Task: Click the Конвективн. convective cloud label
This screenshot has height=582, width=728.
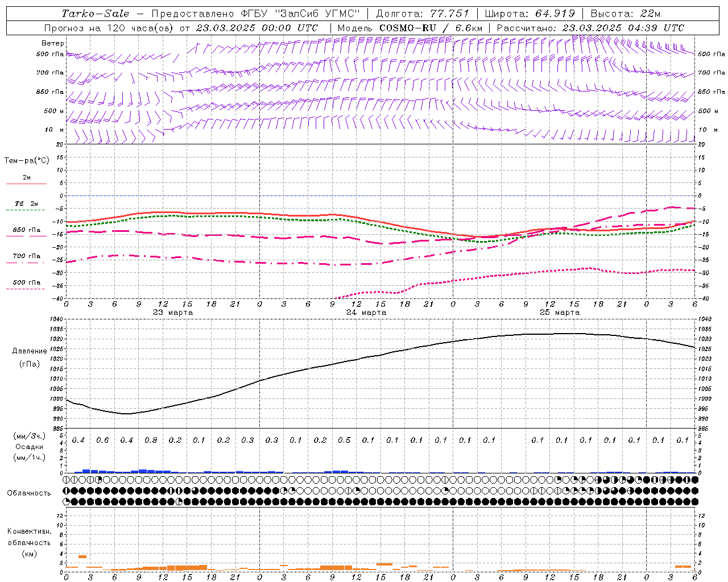Action: click(30, 531)
